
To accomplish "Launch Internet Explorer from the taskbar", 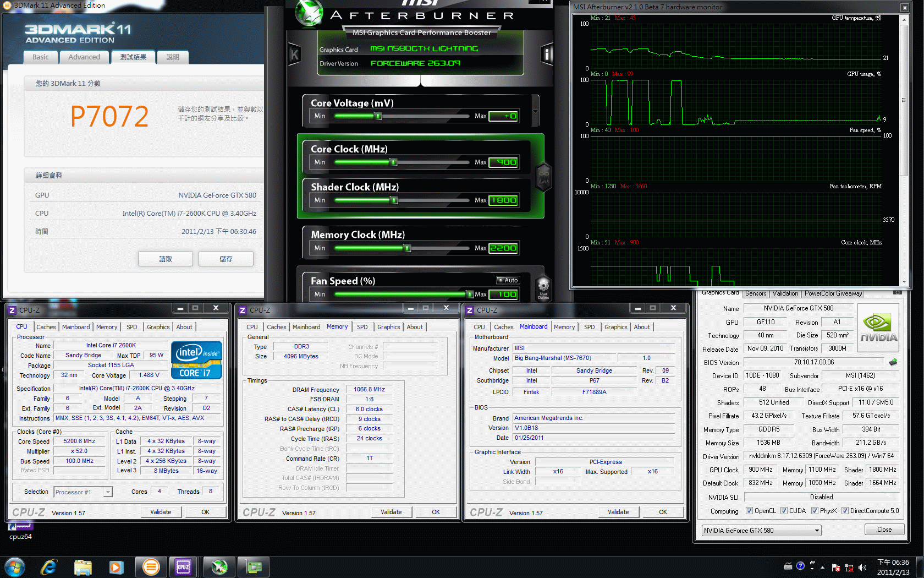I will [x=49, y=566].
